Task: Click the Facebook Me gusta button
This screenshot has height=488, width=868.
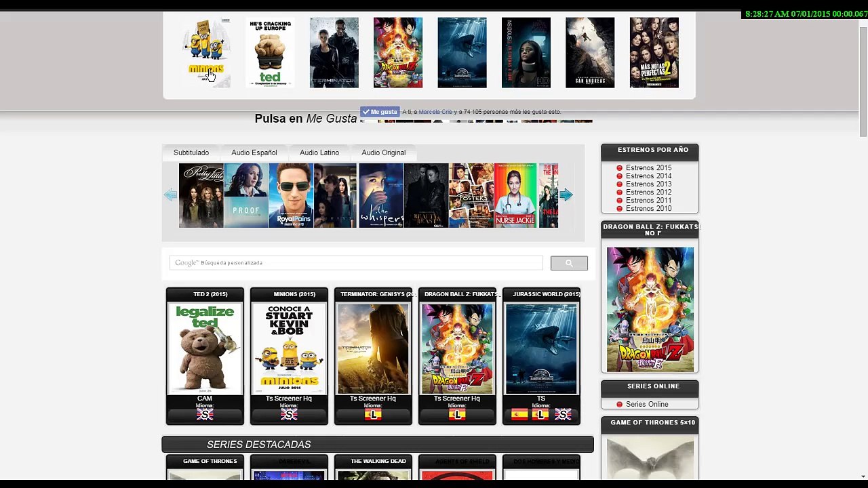Action: point(380,112)
